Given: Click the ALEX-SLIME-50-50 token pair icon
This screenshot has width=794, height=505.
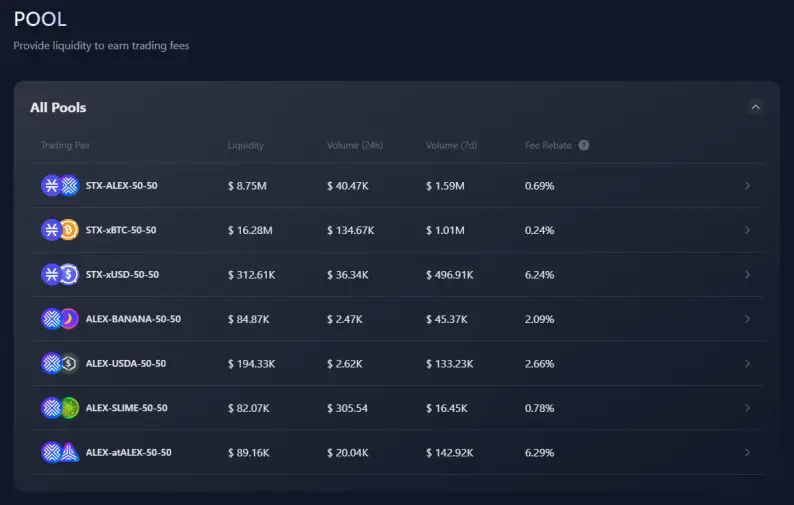Looking at the screenshot, I should [x=60, y=408].
